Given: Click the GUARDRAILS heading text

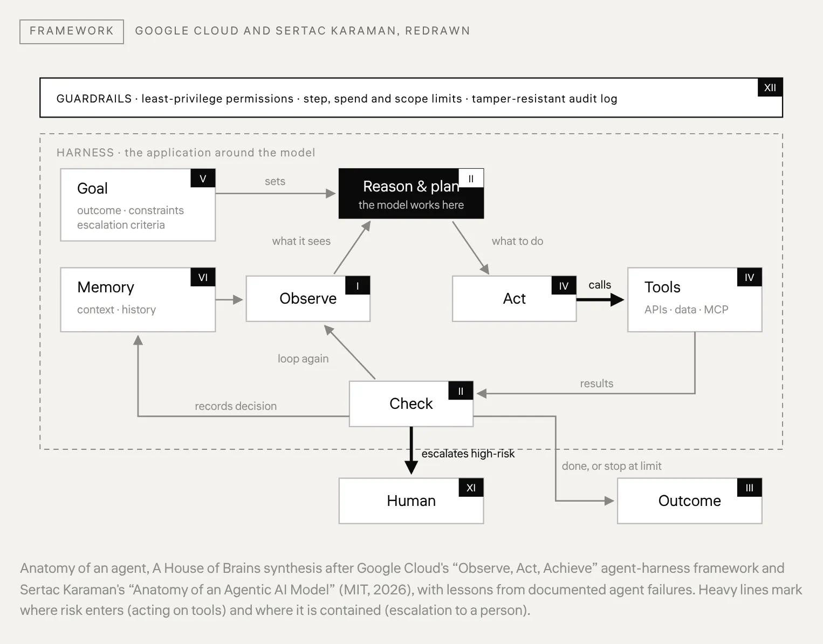Looking at the screenshot, I should (x=94, y=99).
